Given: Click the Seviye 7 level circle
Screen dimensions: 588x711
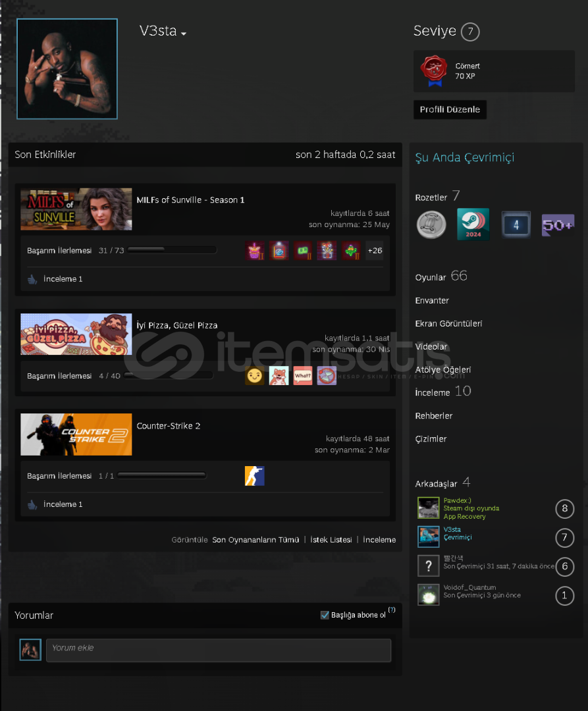Looking at the screenshot, I should (470, 32).
